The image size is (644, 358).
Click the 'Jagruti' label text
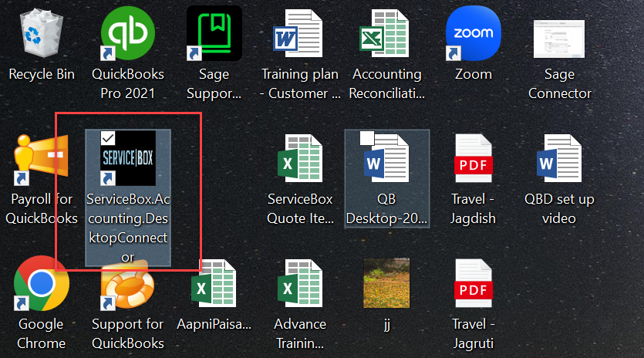[x=473, y=343]
